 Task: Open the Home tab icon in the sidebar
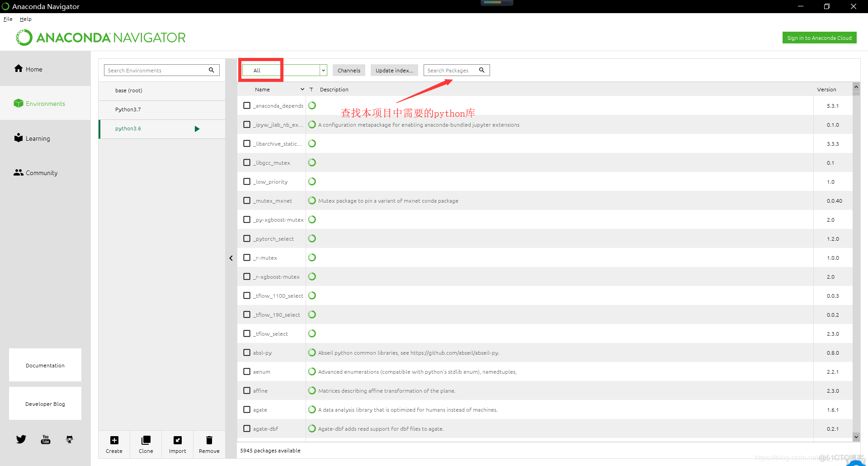point(19,68)
